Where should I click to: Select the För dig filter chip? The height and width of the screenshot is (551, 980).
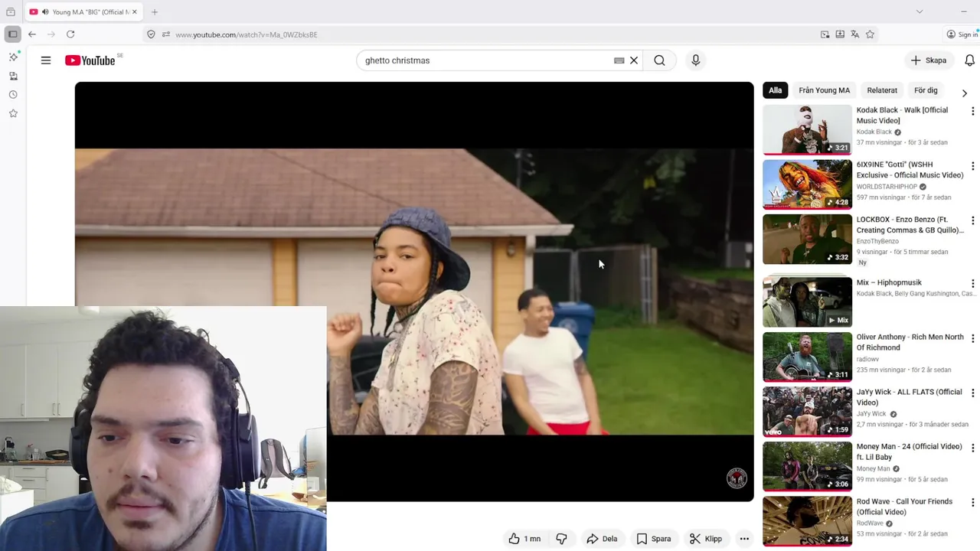point(926,90)
